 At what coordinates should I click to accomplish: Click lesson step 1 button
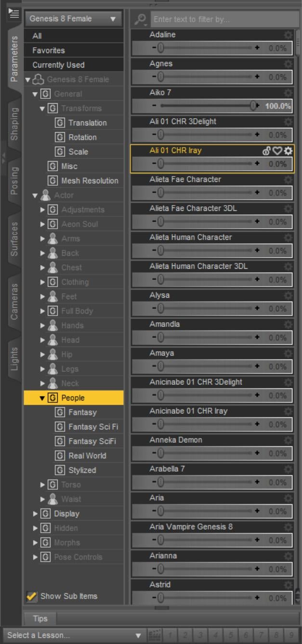click(x=171, y=635)
